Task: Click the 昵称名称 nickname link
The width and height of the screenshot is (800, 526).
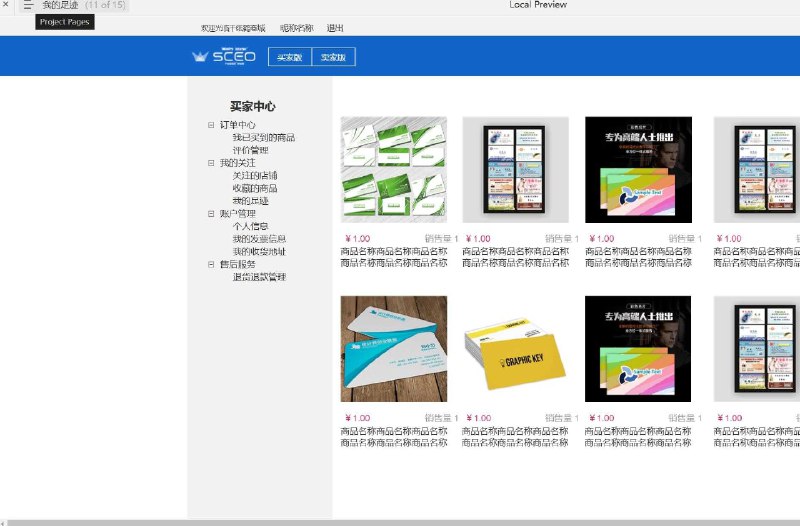Action: click(x=296, y=28)
